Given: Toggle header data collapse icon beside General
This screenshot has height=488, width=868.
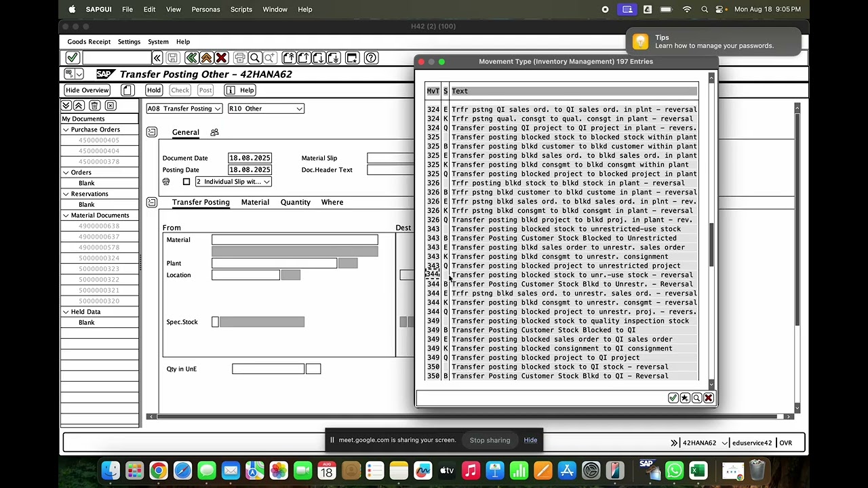Looking at the screenshot, I should 152,132.
